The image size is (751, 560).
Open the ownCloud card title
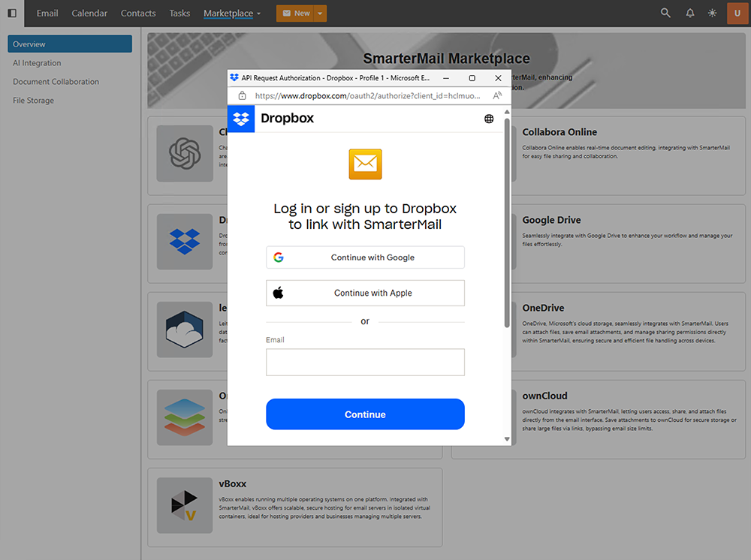click(544, 396)
